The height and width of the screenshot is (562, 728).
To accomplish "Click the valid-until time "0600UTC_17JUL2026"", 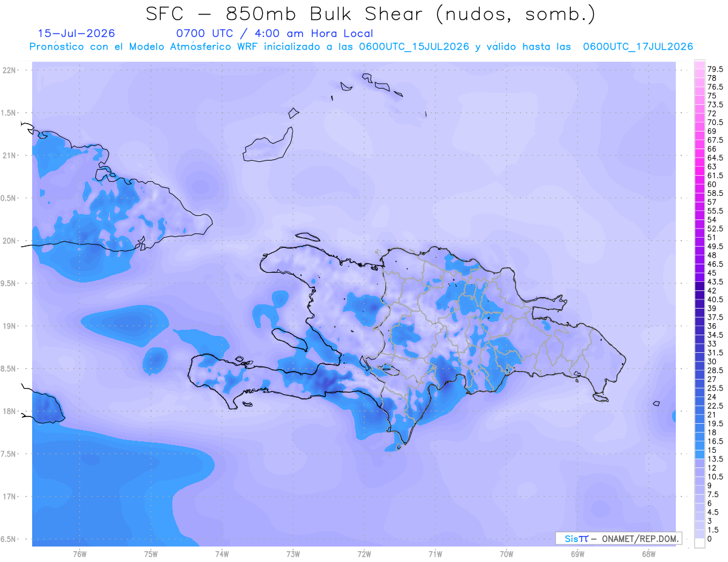I will pos(638,47).
